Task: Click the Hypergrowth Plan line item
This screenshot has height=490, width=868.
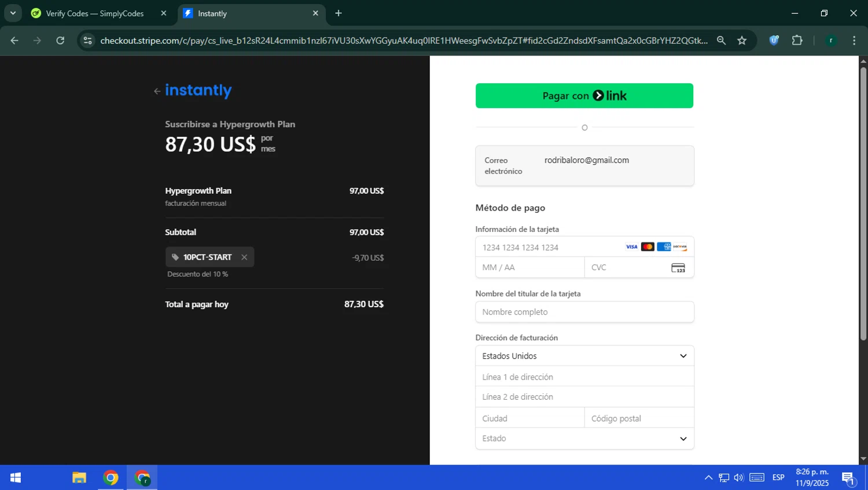Action: 198,191
